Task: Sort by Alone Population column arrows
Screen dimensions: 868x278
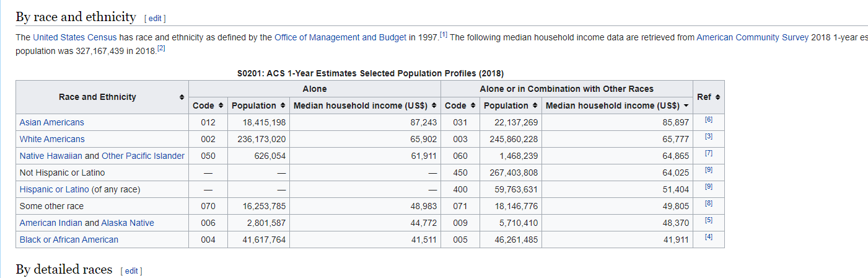Action: 283,106
